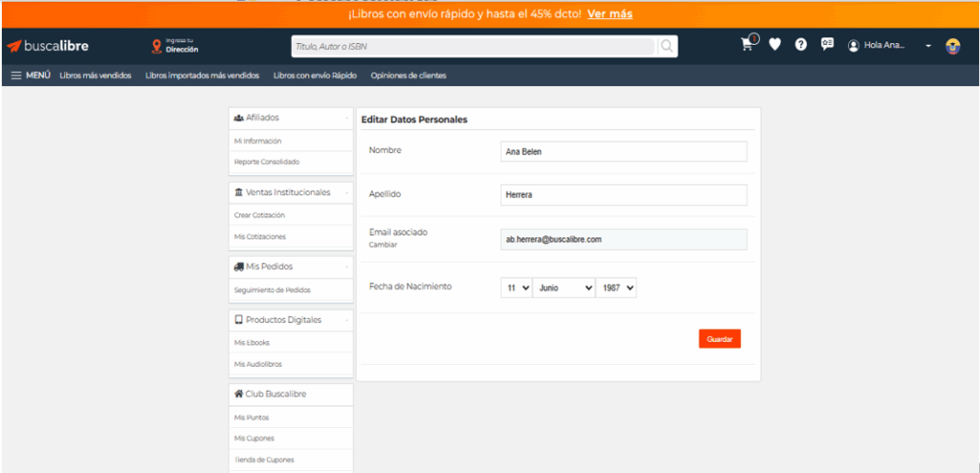
Task: Click the Ver más banner link
Action: click(x=610, y=14)
